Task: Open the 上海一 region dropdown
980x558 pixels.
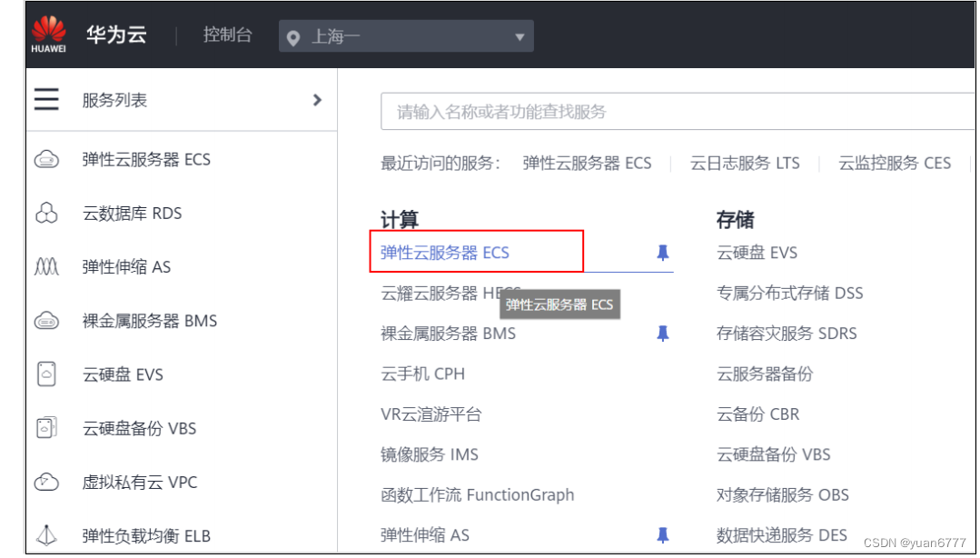Action: click(x=406, y=36)
